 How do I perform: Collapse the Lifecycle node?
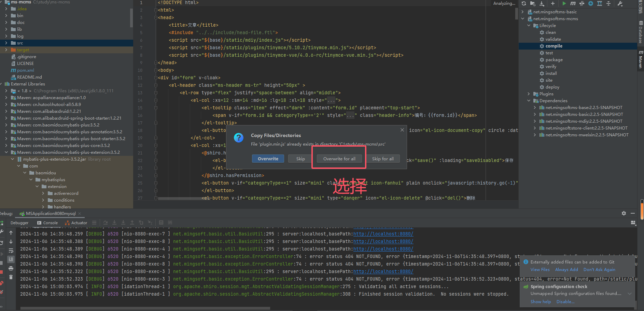coord(529,26)
